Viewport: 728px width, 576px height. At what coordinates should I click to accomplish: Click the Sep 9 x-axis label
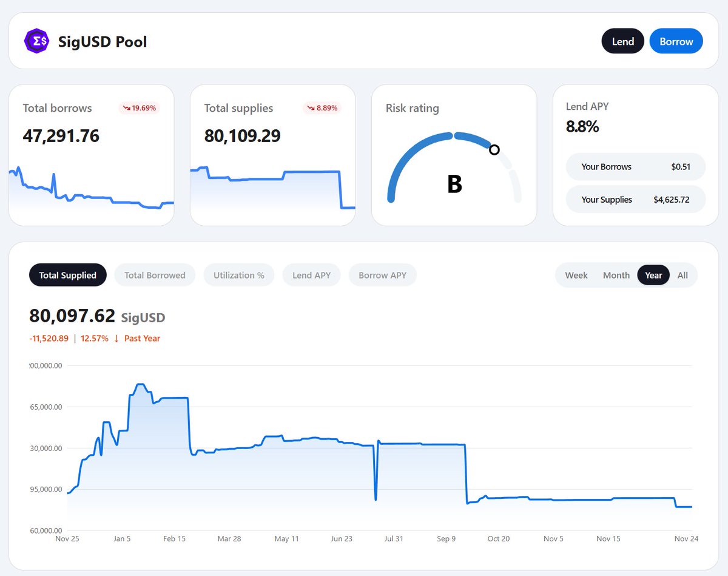(x=445, y=538)
